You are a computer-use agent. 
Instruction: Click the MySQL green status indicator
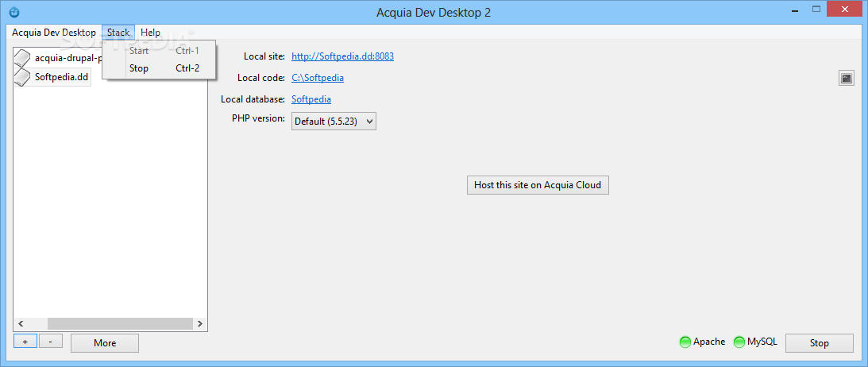(739, 342)
